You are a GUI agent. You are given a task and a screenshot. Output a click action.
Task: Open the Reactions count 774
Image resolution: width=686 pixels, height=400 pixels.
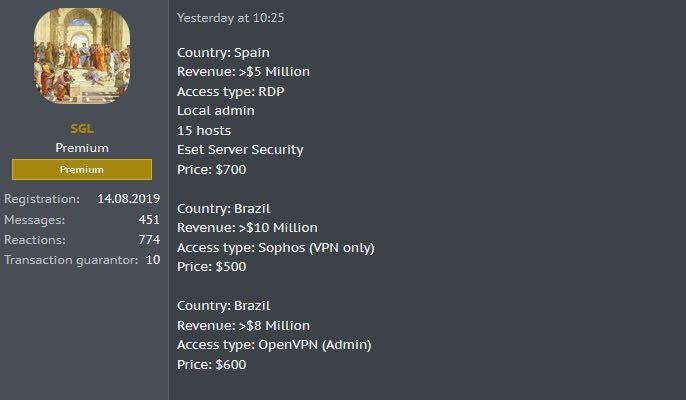pos(149,239)
